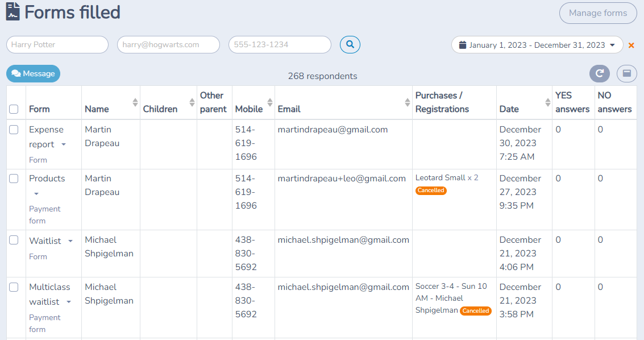Click the Message button
Image resolution: width=644 pixels, height=340 pixels.
pyautogui.click(x=34, y=73)
